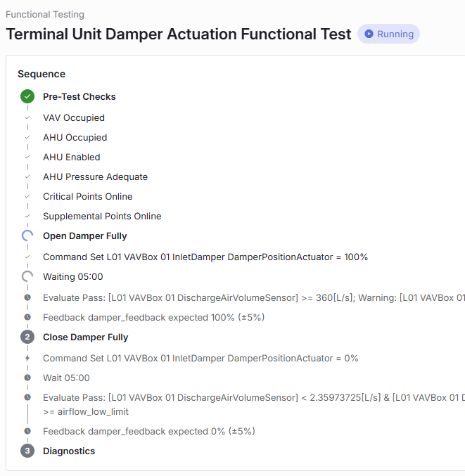
Task: Select the Supplemental Points Online item
Action: click(x=102, y=216)
